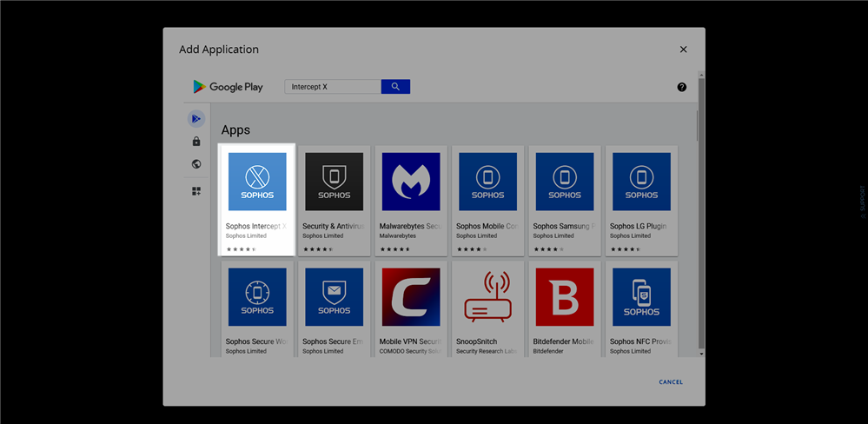The image size is (868, 424).
Task: Click the Malwarebytes publisher name
Action: tap(397, 235)
